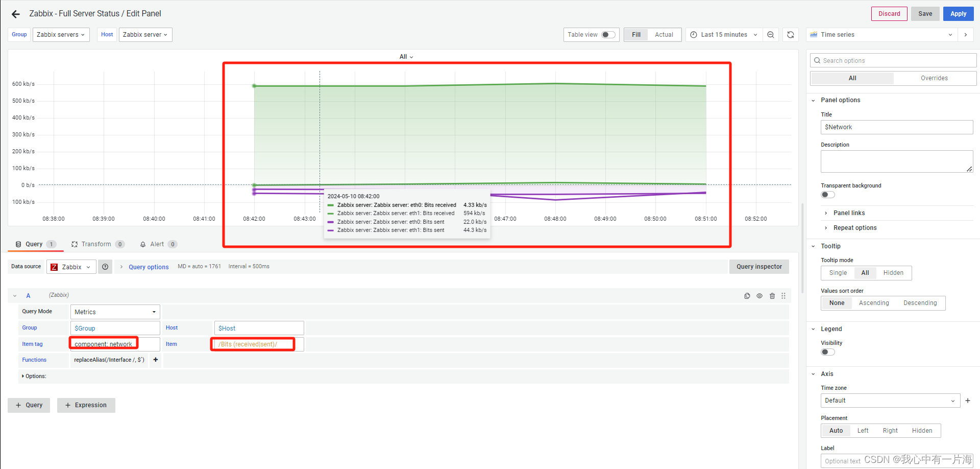
Task: Open the Zabbix data source dropdown
Action: pyautogui.click(x=71, y=267)
